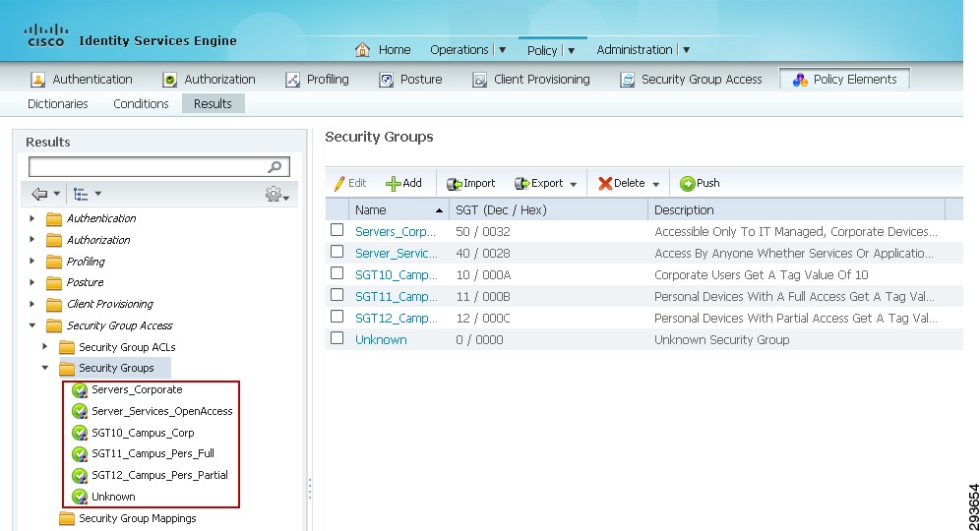Click the SGT10_Campus_Corp tree icon
The image size is (980, 531).
coord(80,433)
